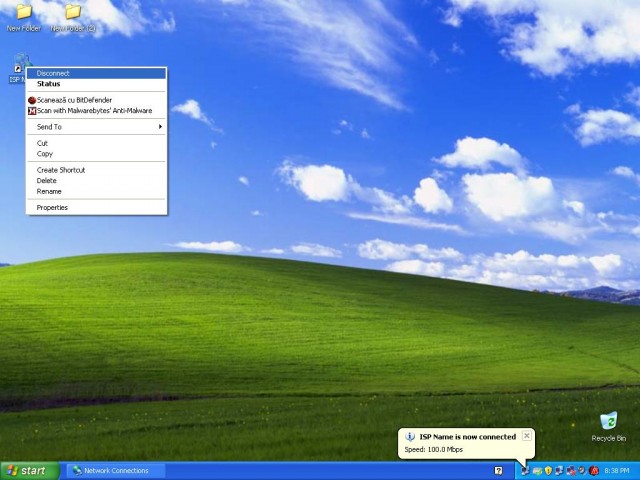Click the yellow security shield tray icon
This screenshot has height=480, width=640.
click(548, 471)
